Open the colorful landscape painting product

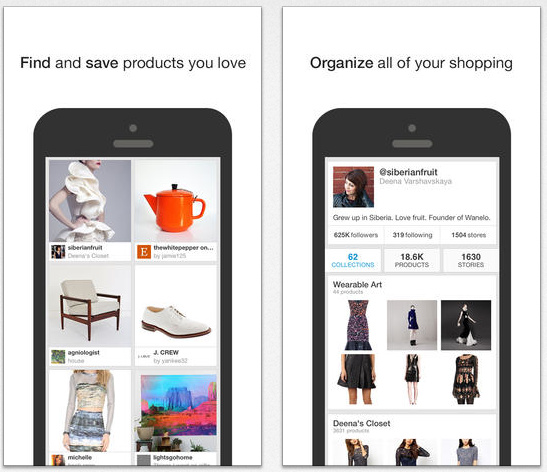pos(177,412)
